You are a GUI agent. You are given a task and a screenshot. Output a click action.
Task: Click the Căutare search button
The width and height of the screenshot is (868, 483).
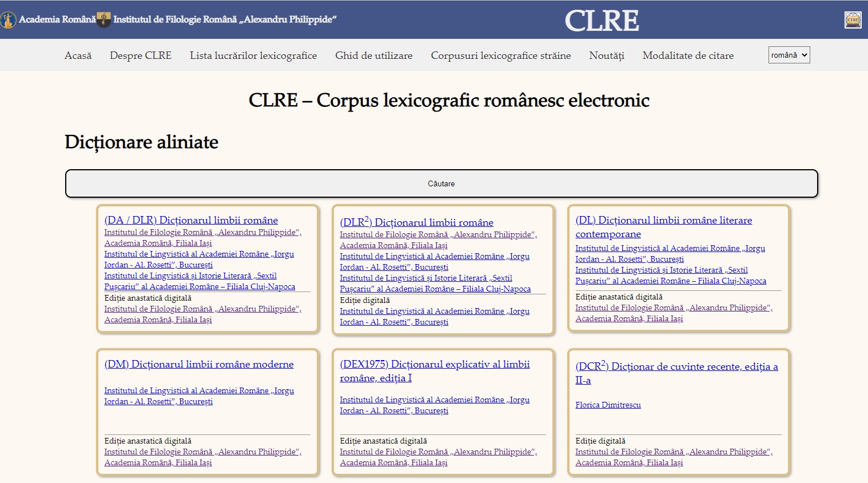[x=441, y=183]
